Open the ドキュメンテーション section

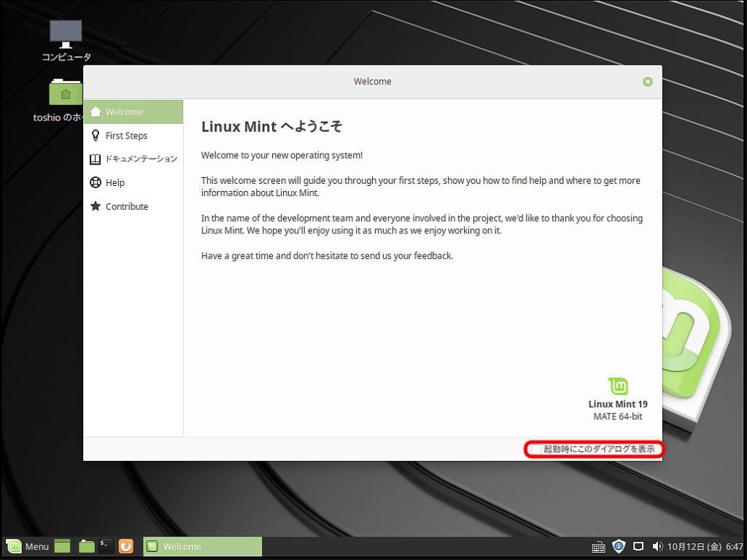click(142, 158)
